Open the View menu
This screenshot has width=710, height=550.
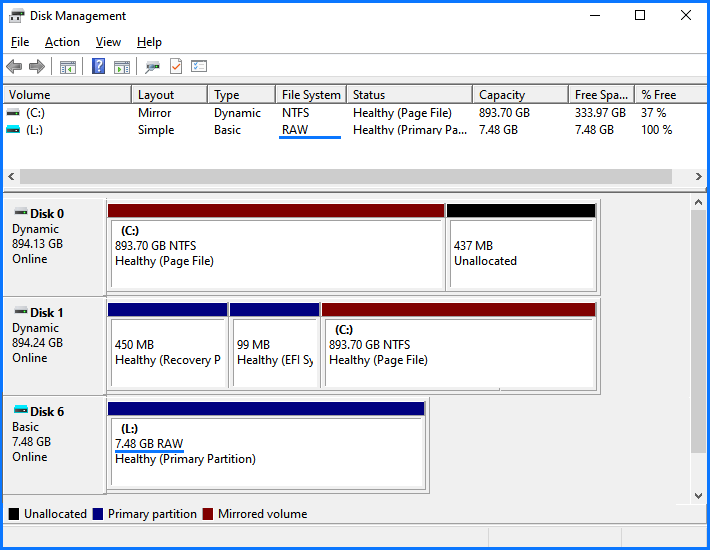(x=108, y=42)
